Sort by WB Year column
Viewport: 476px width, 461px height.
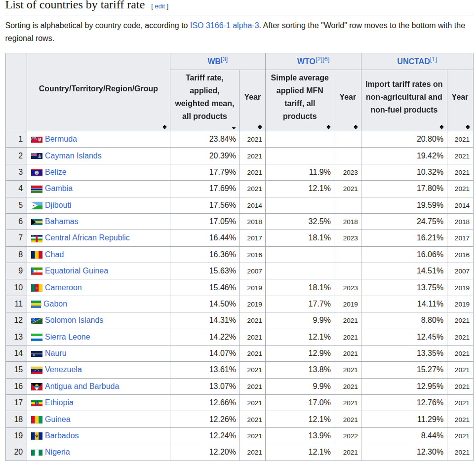click(260, 127)
